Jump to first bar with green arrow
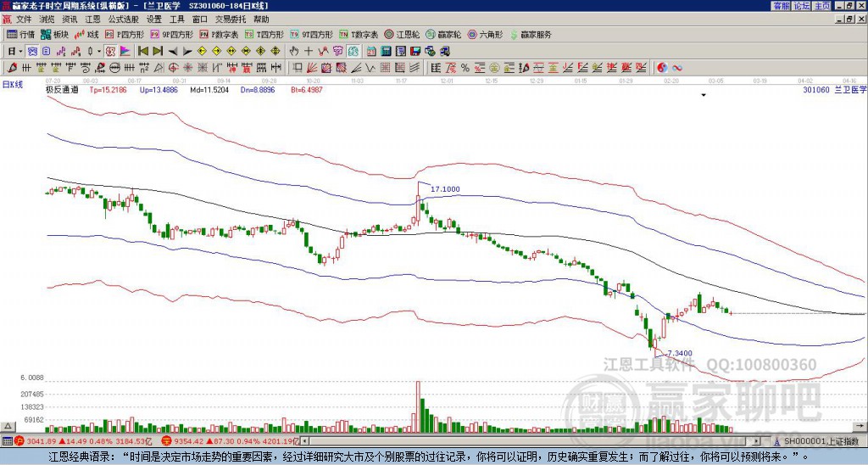Viewport: 868px width, 465px height. (x=142, y=52)
